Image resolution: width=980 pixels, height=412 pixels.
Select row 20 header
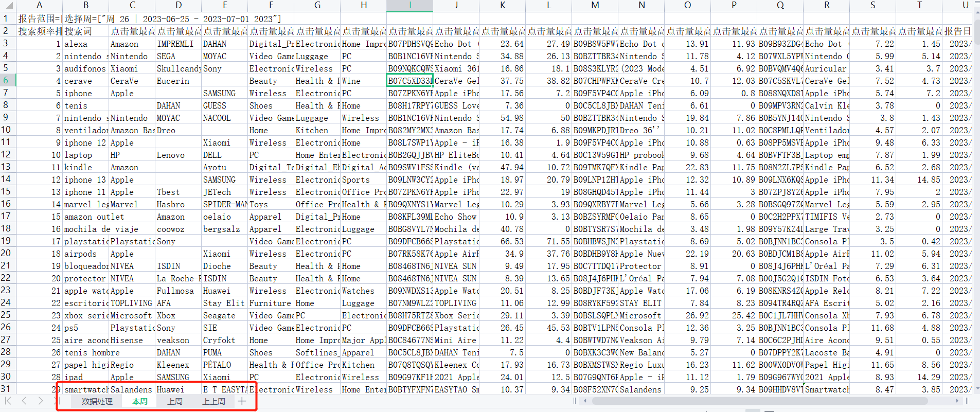(8, 253)
